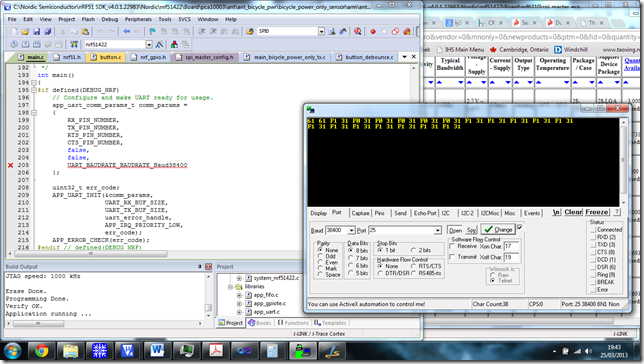
Task: Switch to Capture tab in terminal
Action: [360, 213]
